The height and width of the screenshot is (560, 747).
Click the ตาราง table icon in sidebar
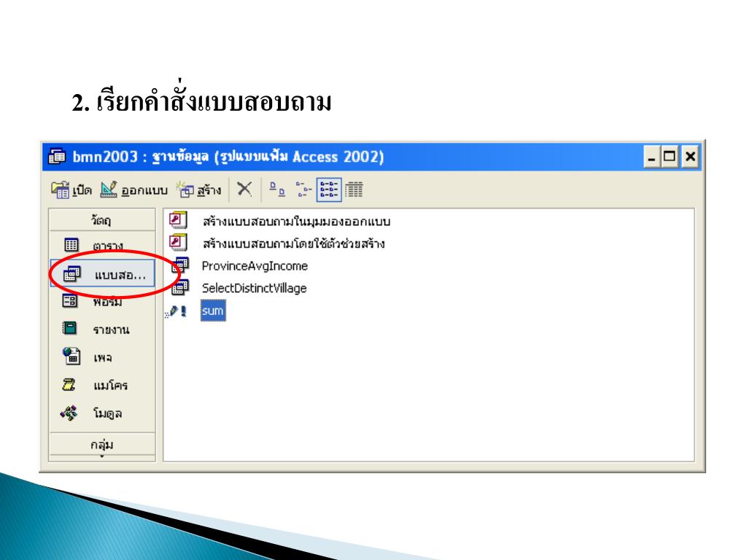71,245
